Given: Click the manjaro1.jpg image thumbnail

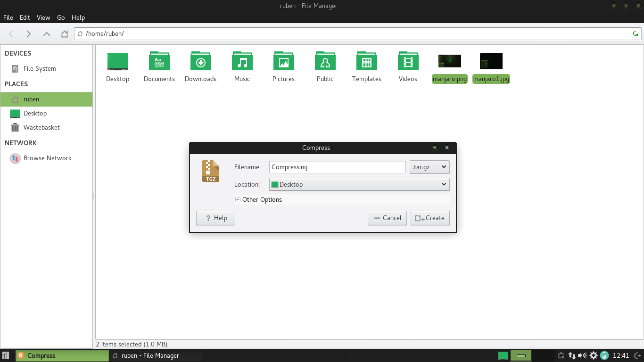Looking at the screenshot, I should (491, 61).
